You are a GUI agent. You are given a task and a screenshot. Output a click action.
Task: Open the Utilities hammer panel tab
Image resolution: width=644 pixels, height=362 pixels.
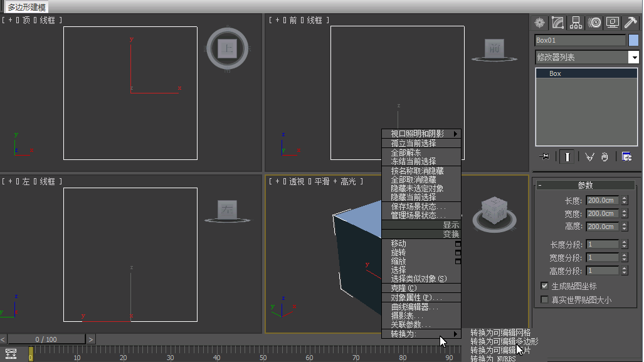pos(630,23)
